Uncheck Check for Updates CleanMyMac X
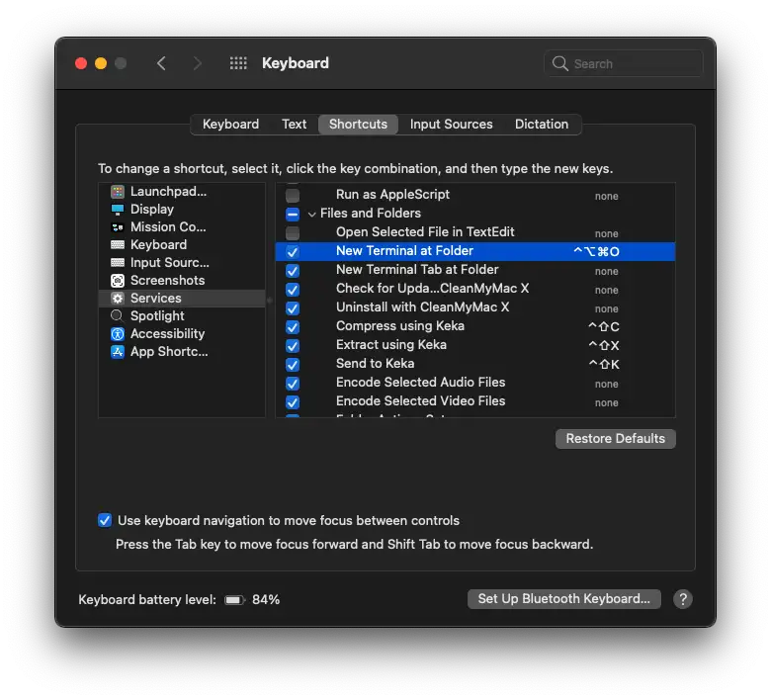This screenshot has height=700, width=771. (293, 290)
